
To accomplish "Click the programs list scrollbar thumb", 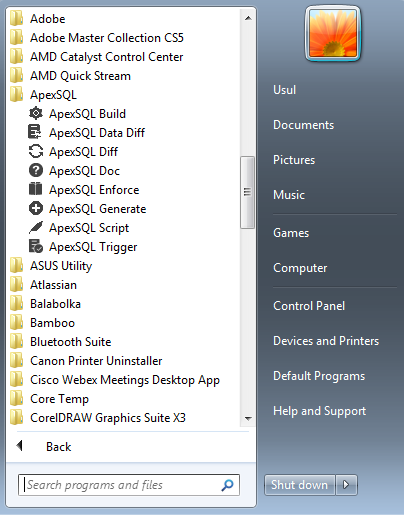I will 247,192.
